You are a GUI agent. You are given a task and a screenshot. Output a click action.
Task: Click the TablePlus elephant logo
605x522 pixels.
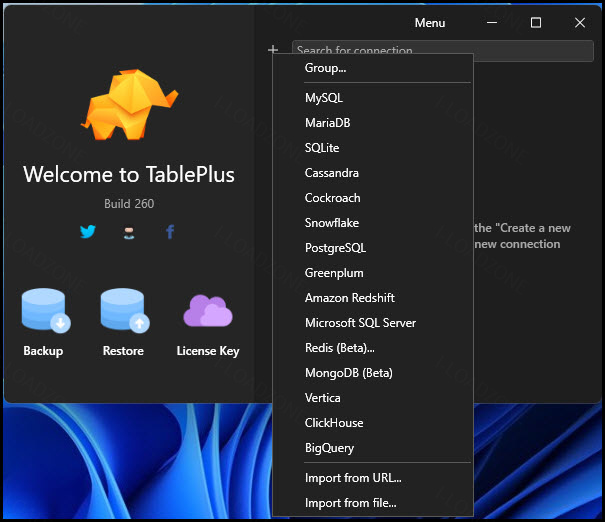(129, 105)
